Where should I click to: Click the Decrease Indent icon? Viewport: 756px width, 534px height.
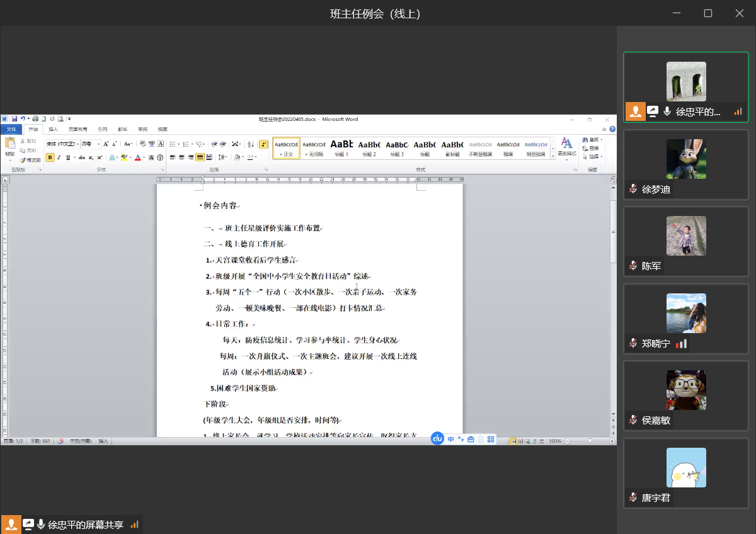pos(214,144)
